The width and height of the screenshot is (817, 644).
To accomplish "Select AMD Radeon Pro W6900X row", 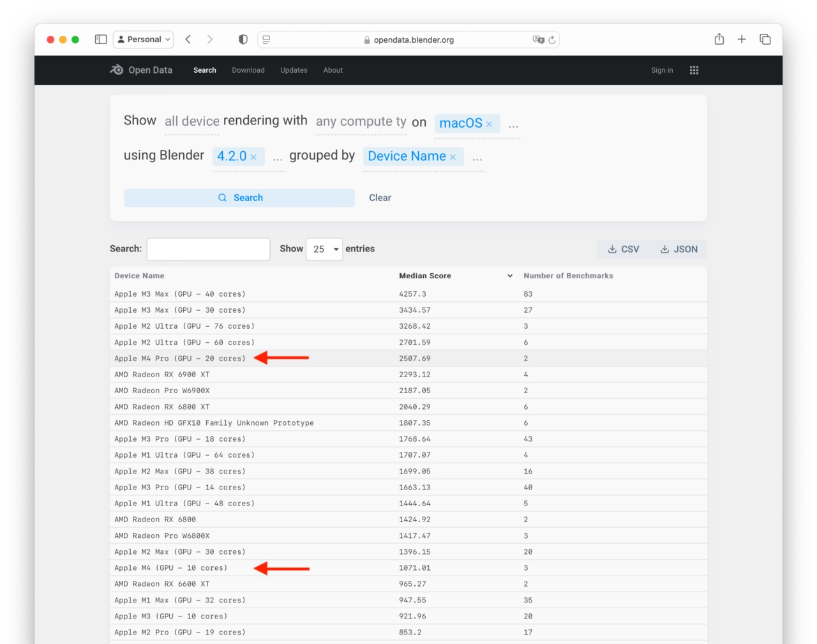I will [x=408, y=391].
